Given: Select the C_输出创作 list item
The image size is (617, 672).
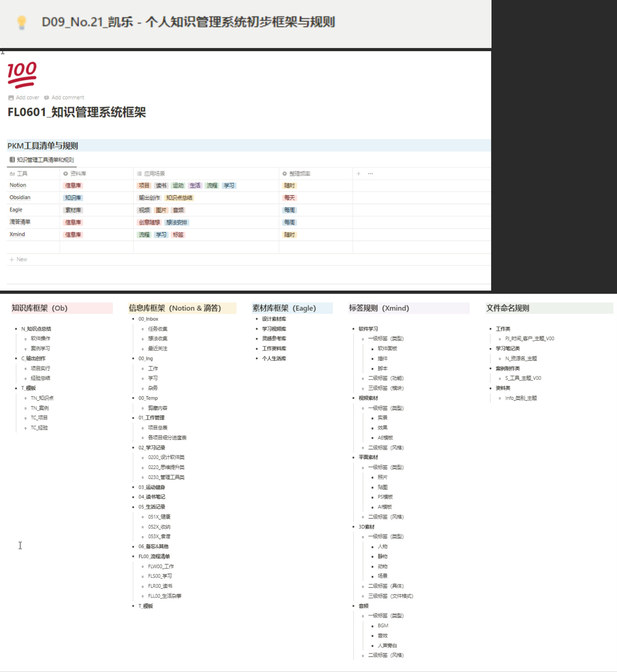Looking at the screenshot, I should coord(33,358).
